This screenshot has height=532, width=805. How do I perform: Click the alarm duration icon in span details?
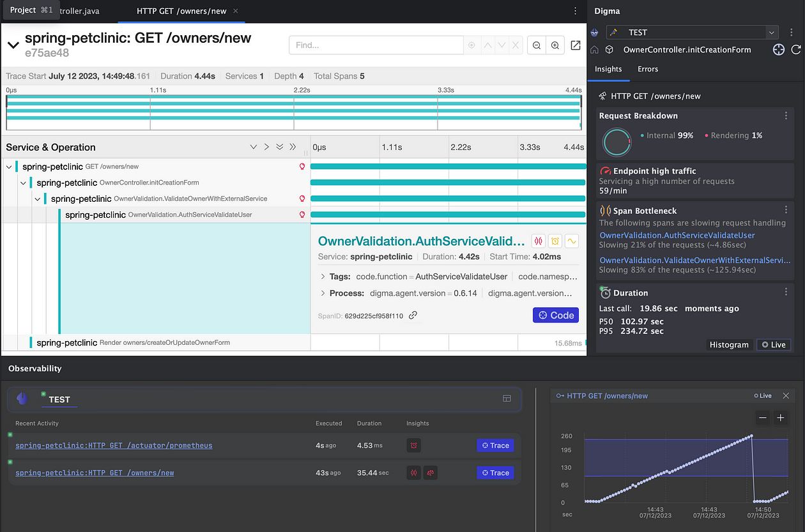[x=555, y=241]
